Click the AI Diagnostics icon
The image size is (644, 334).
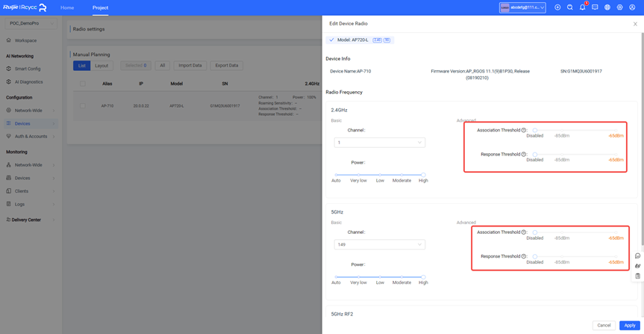click(x=9, y=82)
